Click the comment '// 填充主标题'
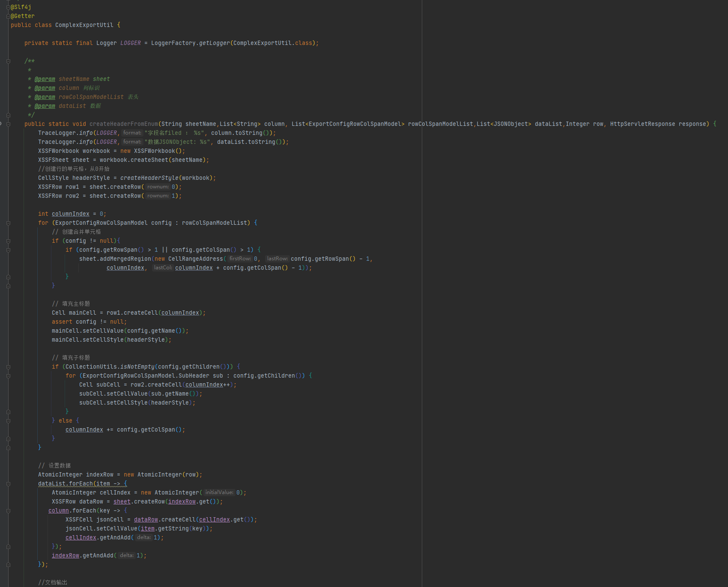Image resolution: width=728 pixels, height=587 pixels. coord(71,304)
